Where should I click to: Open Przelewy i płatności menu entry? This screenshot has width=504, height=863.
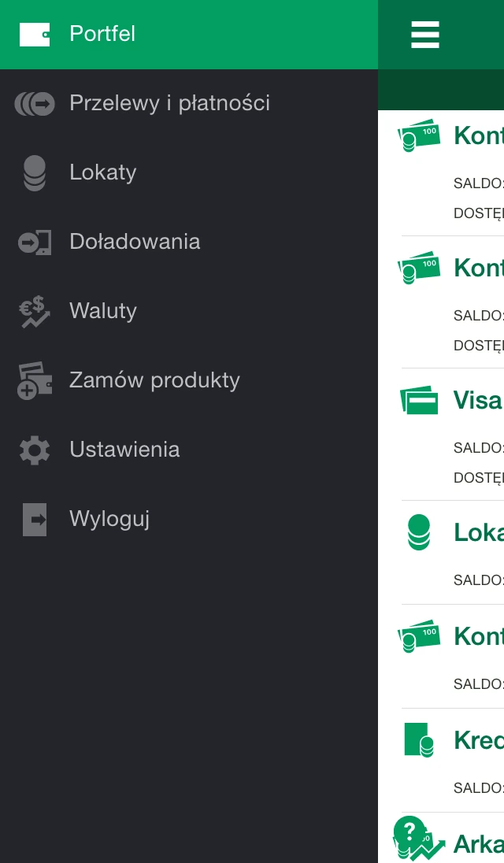pos(189,103)
